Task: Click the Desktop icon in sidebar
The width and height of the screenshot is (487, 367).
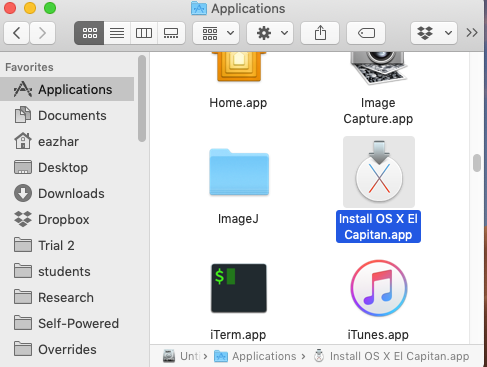Action: [x=23, y=167]
